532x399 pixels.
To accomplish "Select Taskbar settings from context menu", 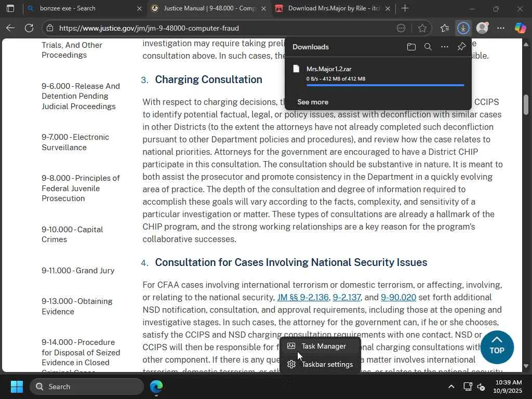I will [320, 364].
